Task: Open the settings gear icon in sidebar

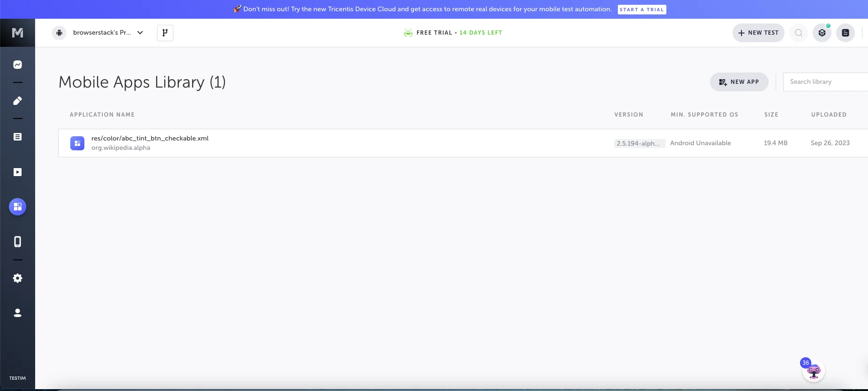Action: 17,278
